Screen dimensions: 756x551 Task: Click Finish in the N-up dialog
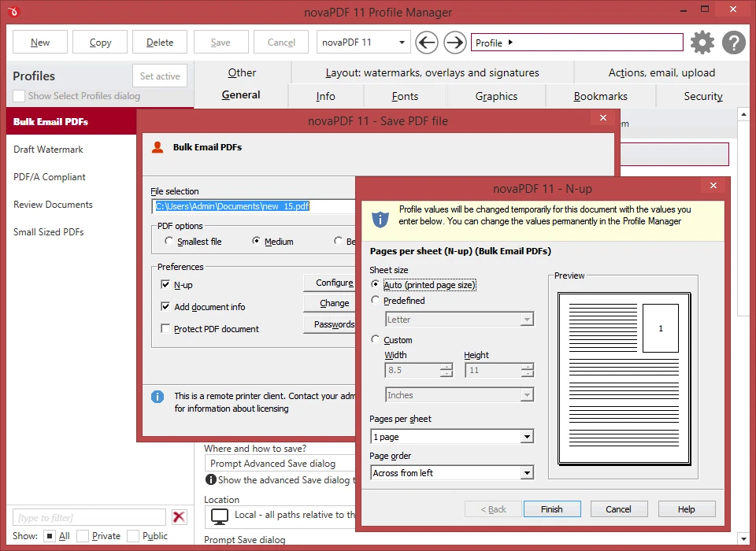click(x=552, y=508)
